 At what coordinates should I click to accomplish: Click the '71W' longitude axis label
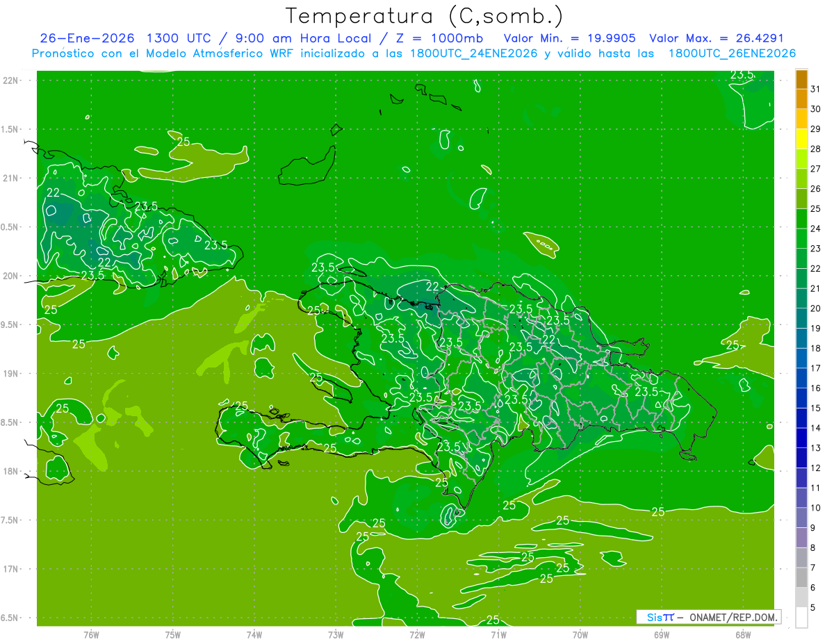(498, 635)
